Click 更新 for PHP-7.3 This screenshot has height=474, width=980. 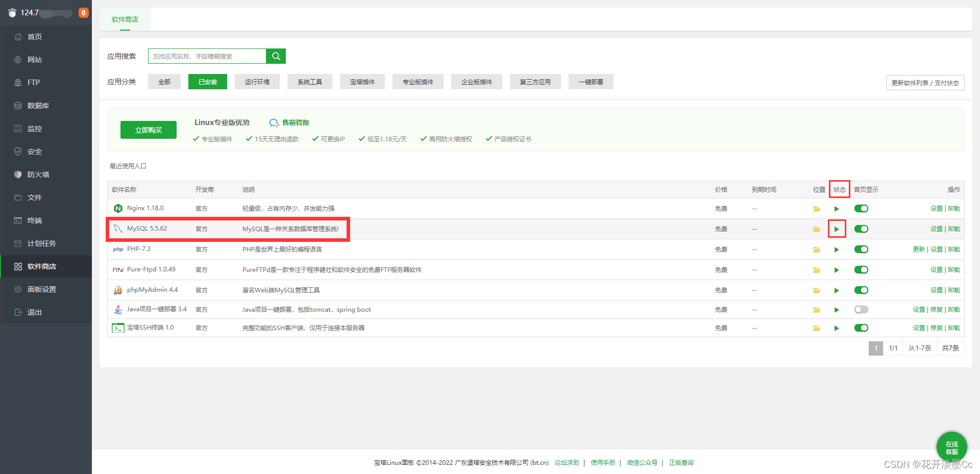(919, 250)
